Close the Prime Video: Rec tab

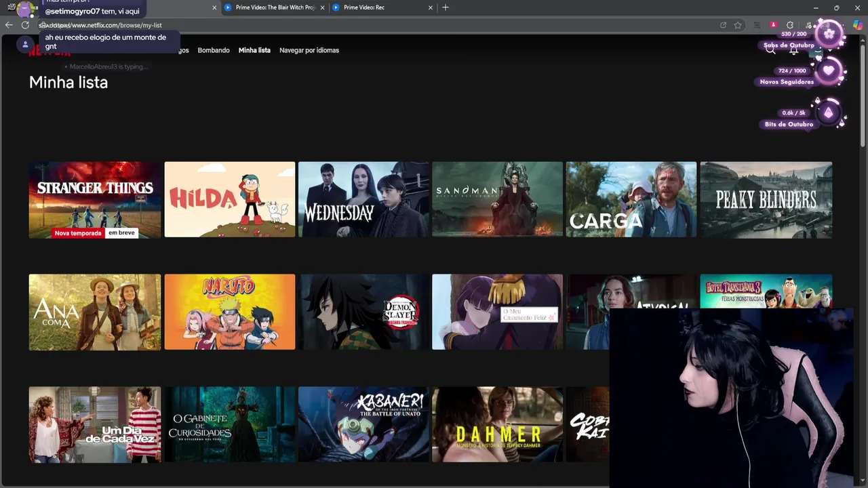(x=430, y=7)
